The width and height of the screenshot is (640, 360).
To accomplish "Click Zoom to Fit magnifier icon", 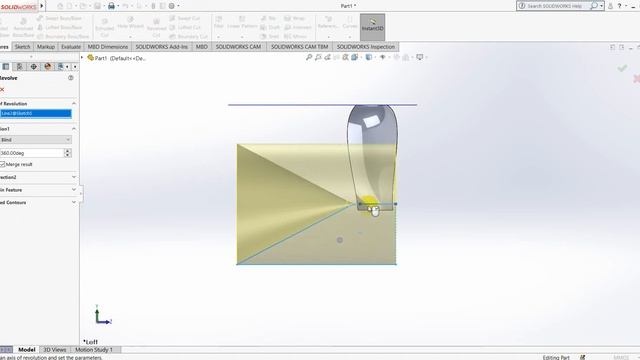I will point(309,58).
